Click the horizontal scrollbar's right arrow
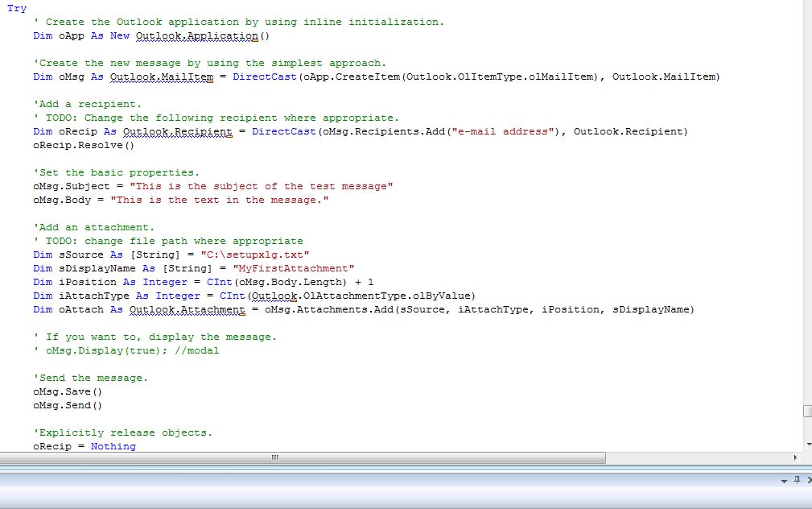 pyautogui.click(x=795, y=457)
